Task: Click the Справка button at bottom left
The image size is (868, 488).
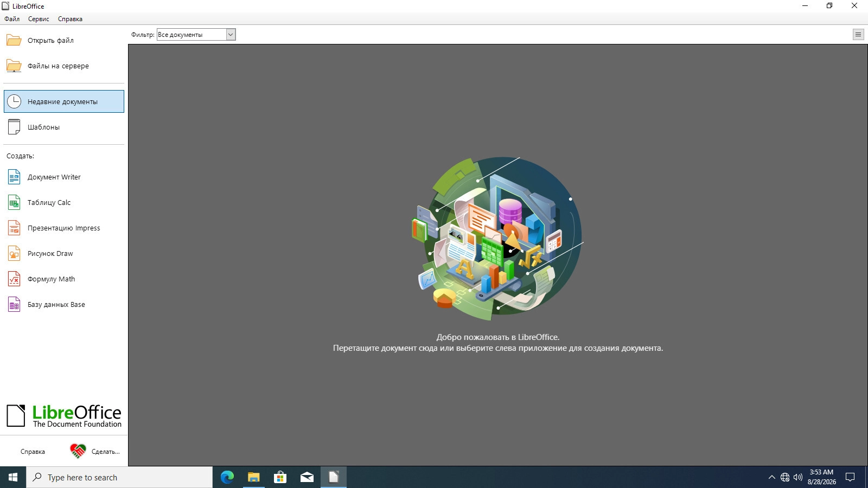Action: [33, 452]
